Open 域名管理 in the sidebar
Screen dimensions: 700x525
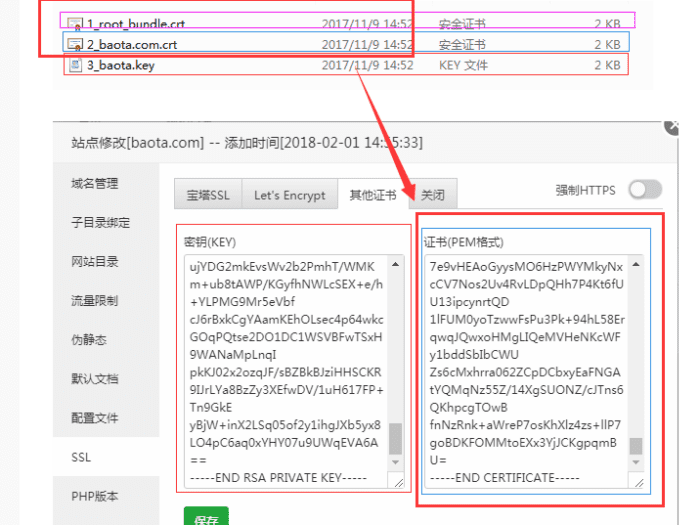click(94, 184)
